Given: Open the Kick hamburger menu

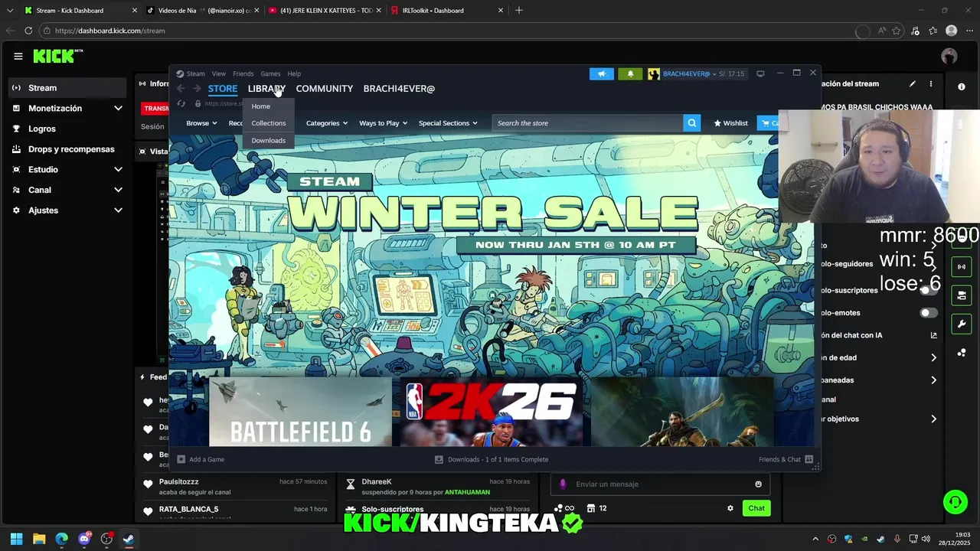Looking at the screenshot, I should [18, 56].
